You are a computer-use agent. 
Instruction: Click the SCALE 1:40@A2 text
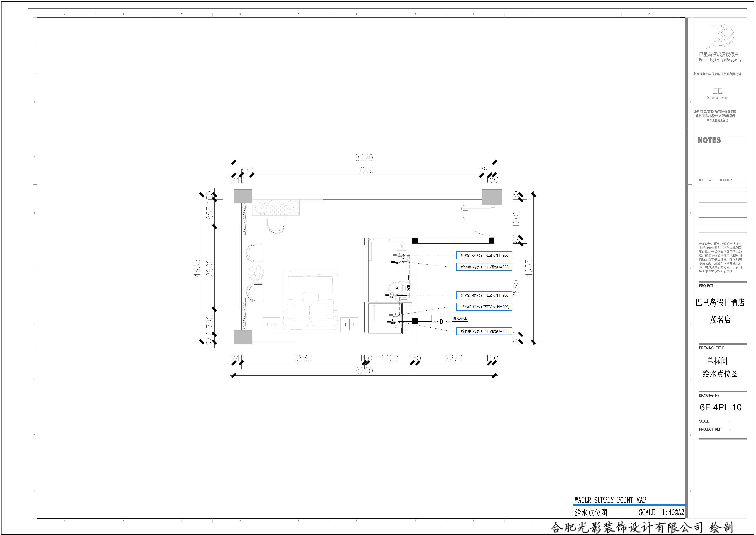(662, 512)
